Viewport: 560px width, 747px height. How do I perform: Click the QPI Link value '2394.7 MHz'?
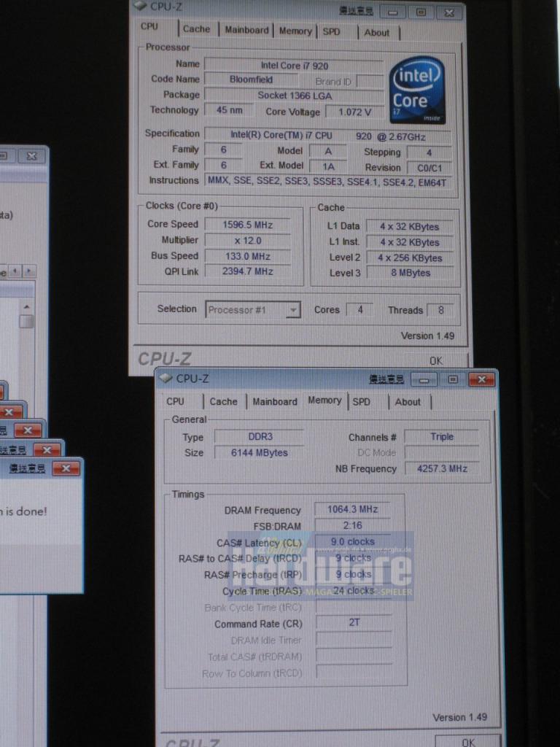pyautogui.click(x=248, y=271)
